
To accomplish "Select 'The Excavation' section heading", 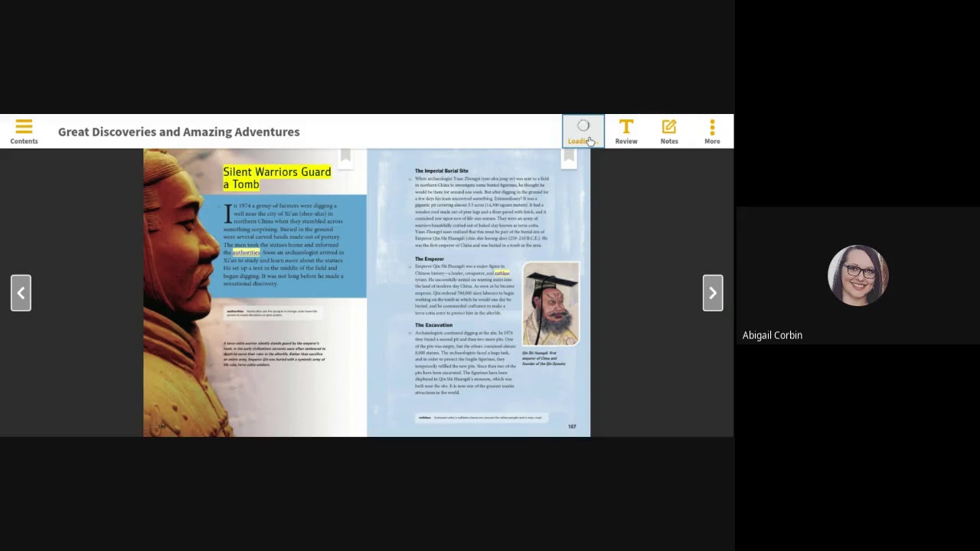I will click(433, 325).
